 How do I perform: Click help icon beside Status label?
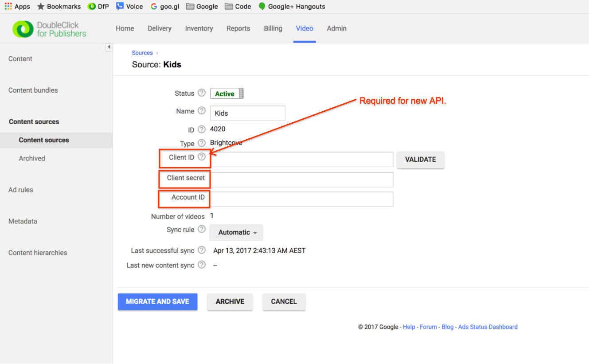pos(202,93)
